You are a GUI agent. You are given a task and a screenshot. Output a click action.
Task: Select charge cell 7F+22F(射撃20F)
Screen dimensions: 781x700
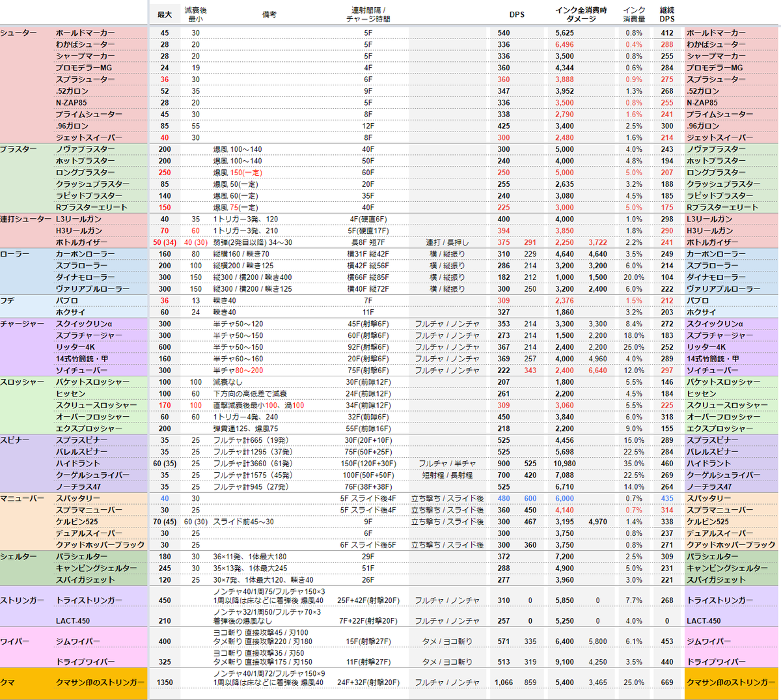368,621
